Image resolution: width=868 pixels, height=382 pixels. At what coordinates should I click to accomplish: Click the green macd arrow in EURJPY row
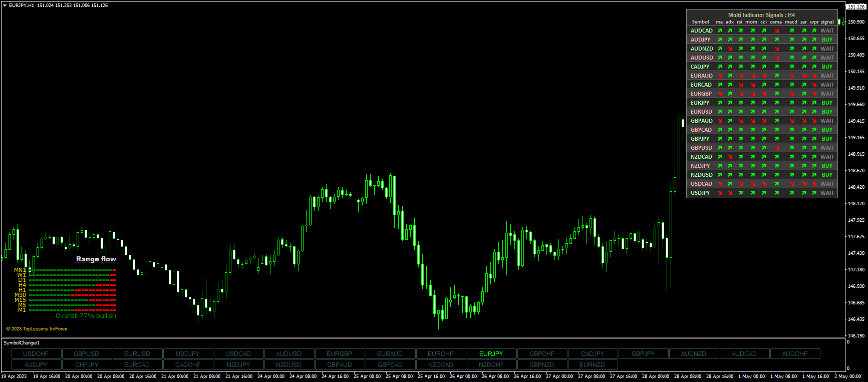click(x=791, y=103)
